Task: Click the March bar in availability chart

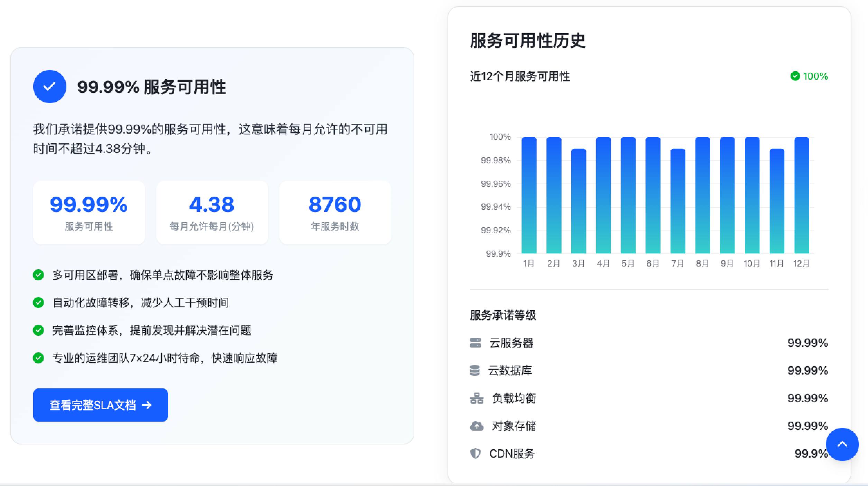Action: coord(579,201)
